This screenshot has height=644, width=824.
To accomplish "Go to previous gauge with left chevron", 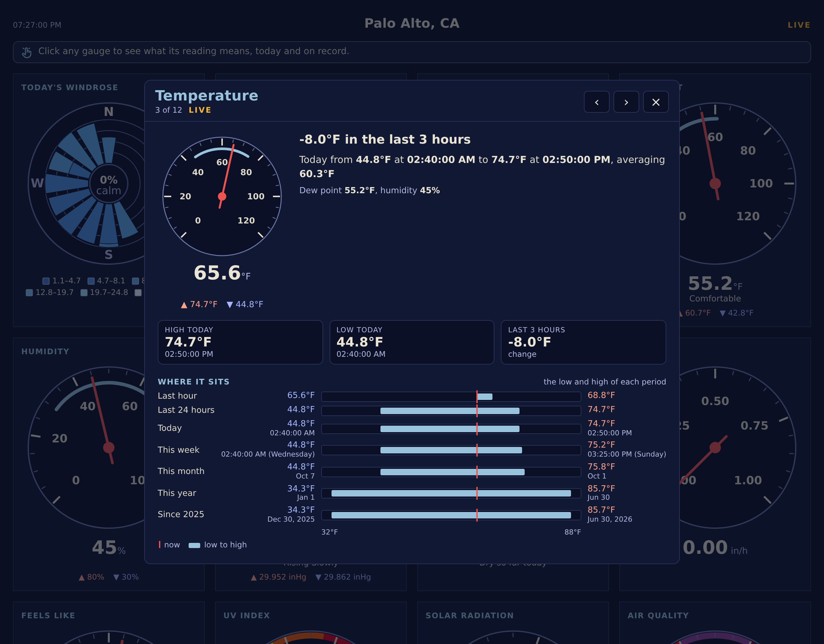I will (596, 102).
